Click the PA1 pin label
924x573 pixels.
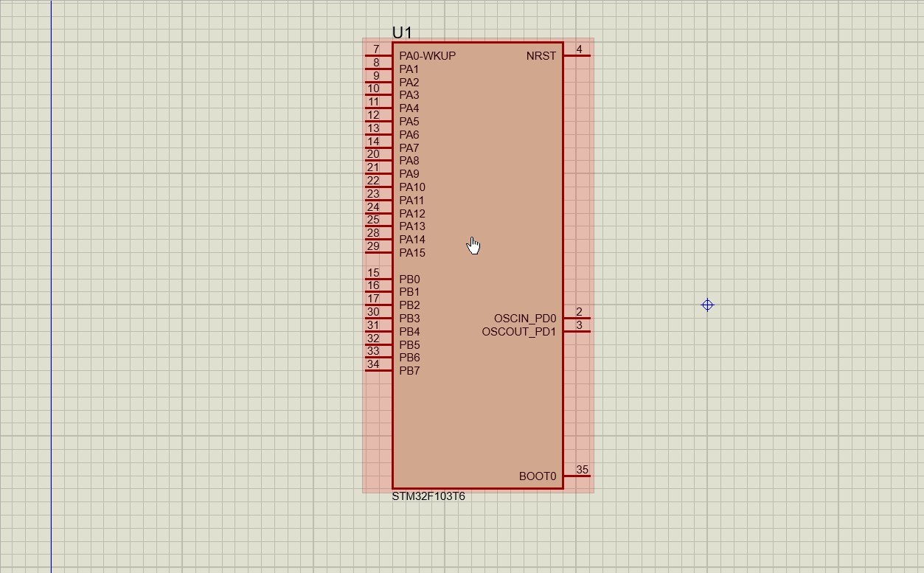(409, 69)
